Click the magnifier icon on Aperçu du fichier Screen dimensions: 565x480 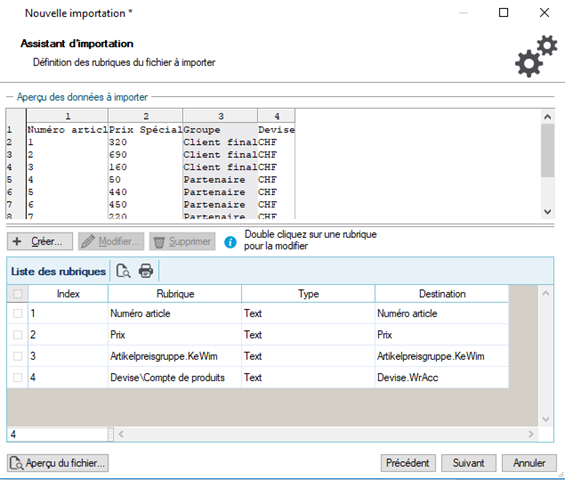(17, 463)
